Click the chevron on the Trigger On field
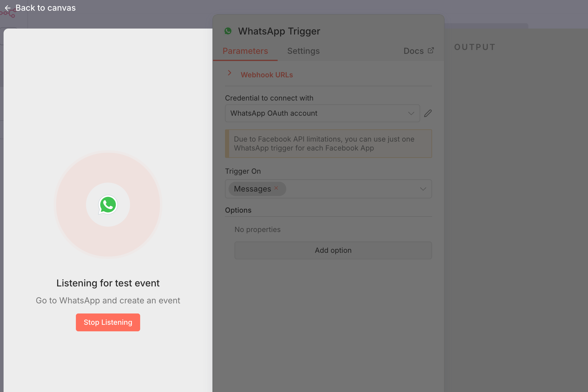The height and width of the screenshot is (392, 588). point(423,189)
